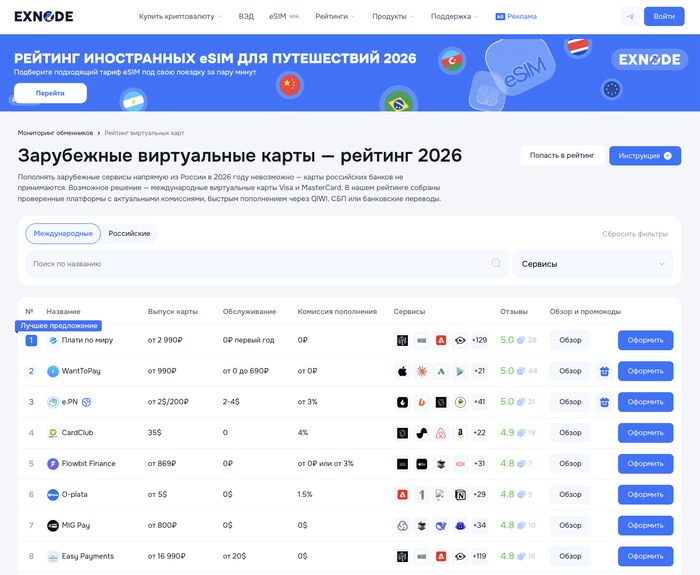
Task: Click Перейти button in eSIM banner
Action: point(50,93)
